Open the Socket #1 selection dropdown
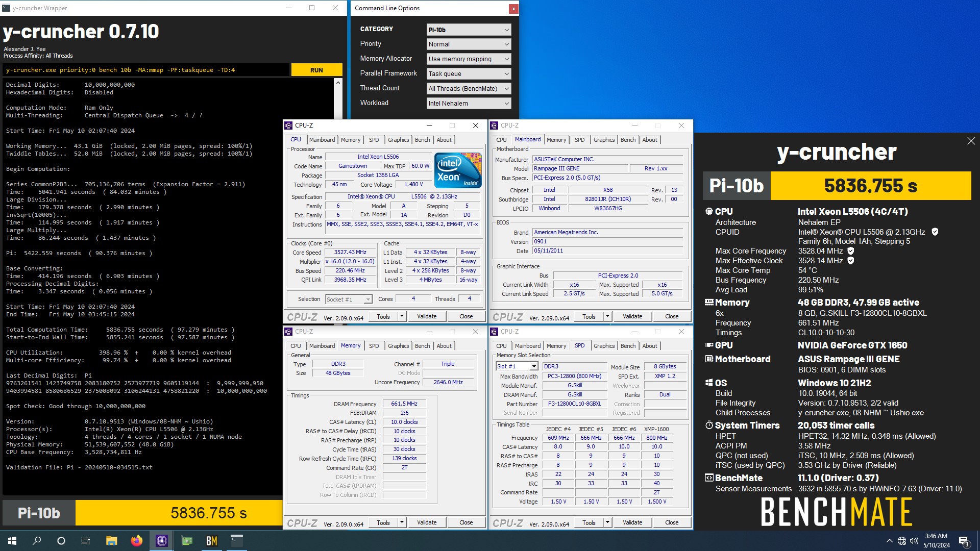Viewport: 980px width, 551px height. 349,299
